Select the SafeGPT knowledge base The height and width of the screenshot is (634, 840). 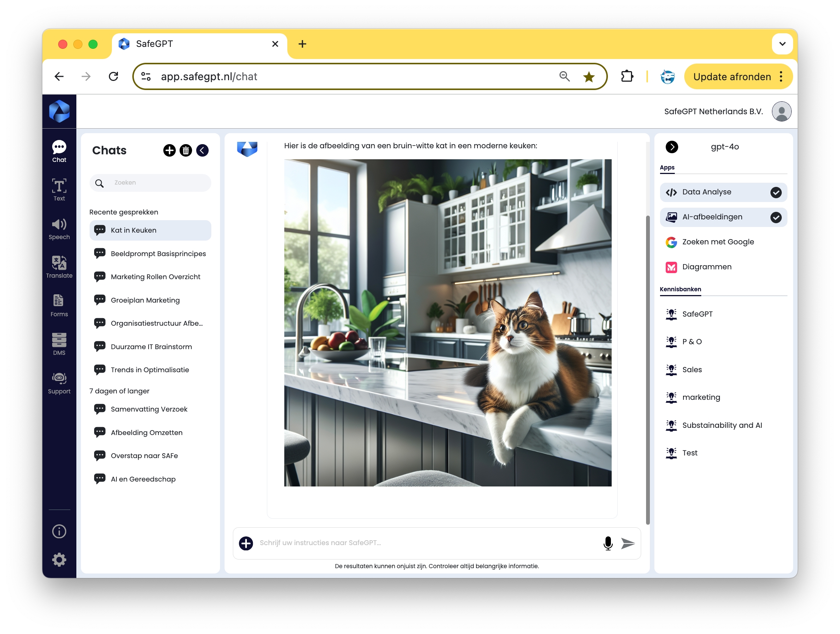coord(724,314)
